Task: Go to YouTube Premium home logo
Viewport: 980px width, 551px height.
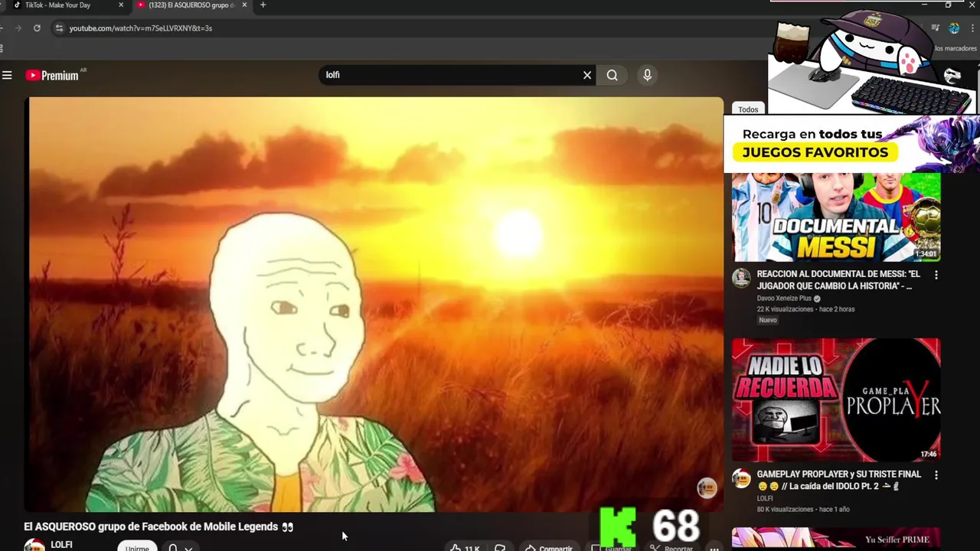Action: coord(52,75)
